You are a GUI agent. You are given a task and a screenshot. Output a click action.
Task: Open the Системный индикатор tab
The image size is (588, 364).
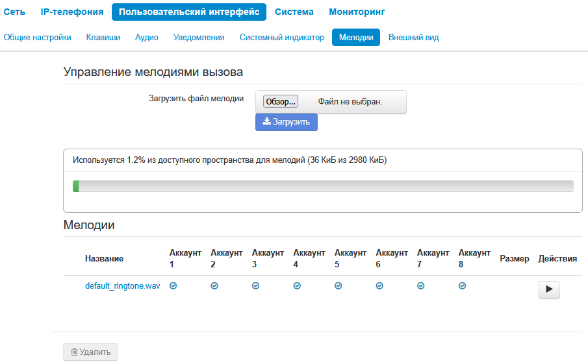pyautogui.click(x=281, y=38)
